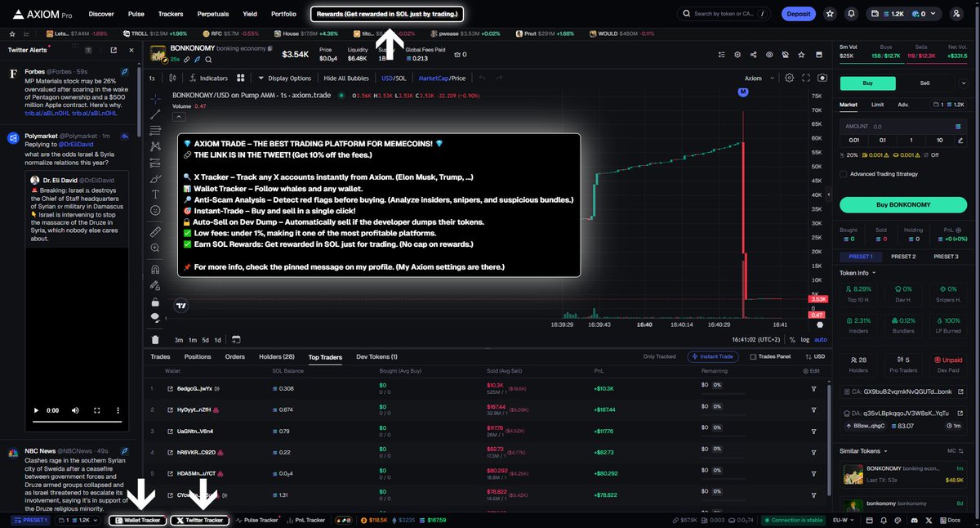Open the Docs link

click(x=951, y=520)
